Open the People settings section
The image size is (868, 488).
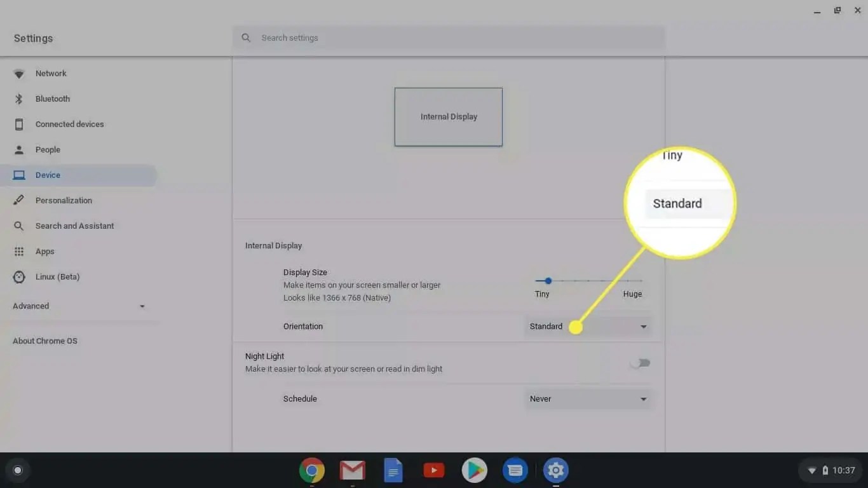(49, 149)
